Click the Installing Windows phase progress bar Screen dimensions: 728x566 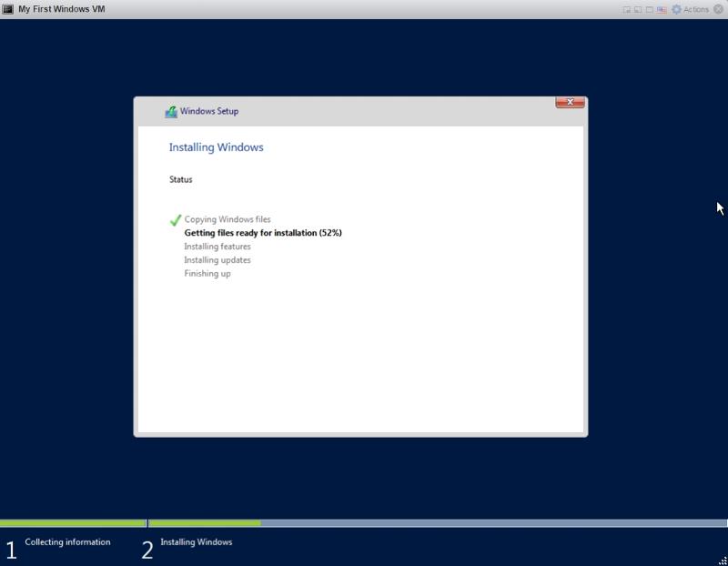click(438, 523)
